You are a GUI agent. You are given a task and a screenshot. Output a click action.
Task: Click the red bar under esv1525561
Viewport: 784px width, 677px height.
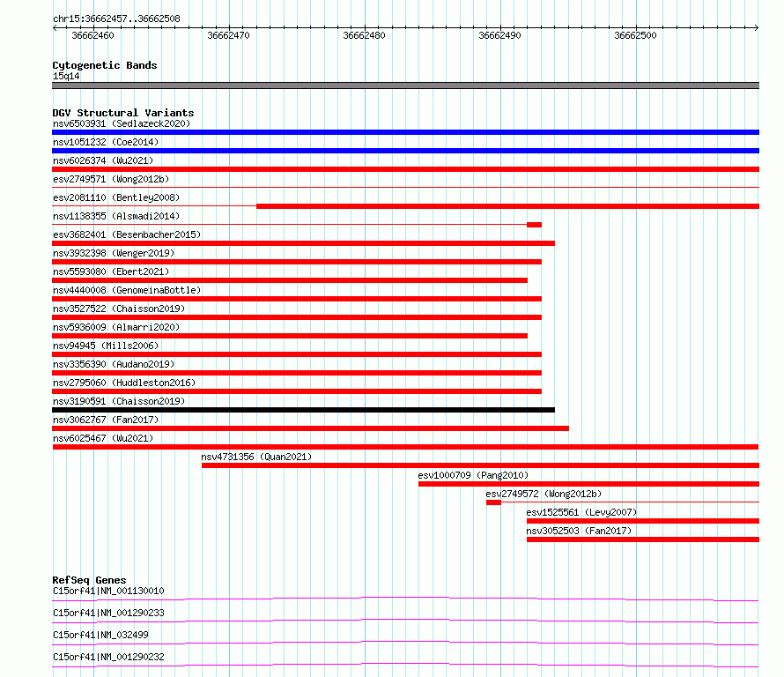(x=643, y=521)
